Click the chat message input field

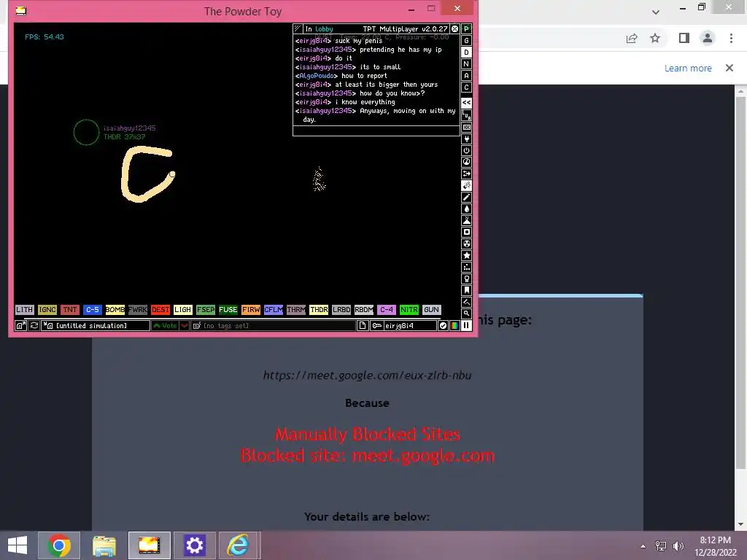(x=376, y=131)
